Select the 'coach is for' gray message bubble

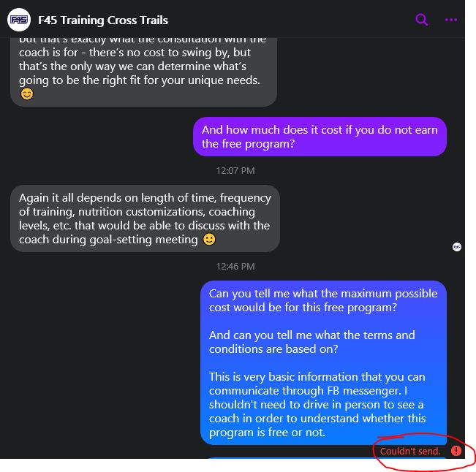click(143, 72)
